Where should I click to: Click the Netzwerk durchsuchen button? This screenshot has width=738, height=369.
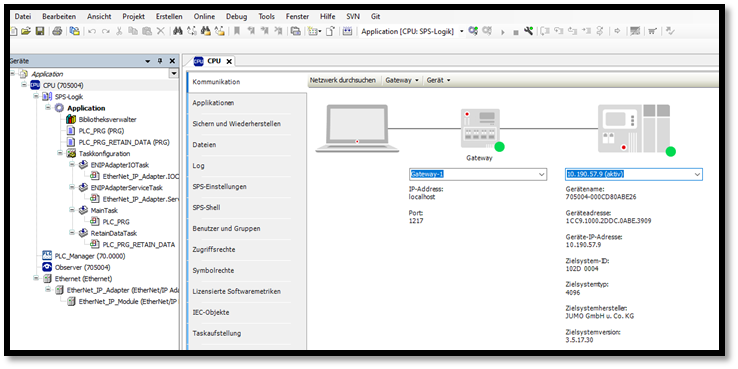pos(342,80)
